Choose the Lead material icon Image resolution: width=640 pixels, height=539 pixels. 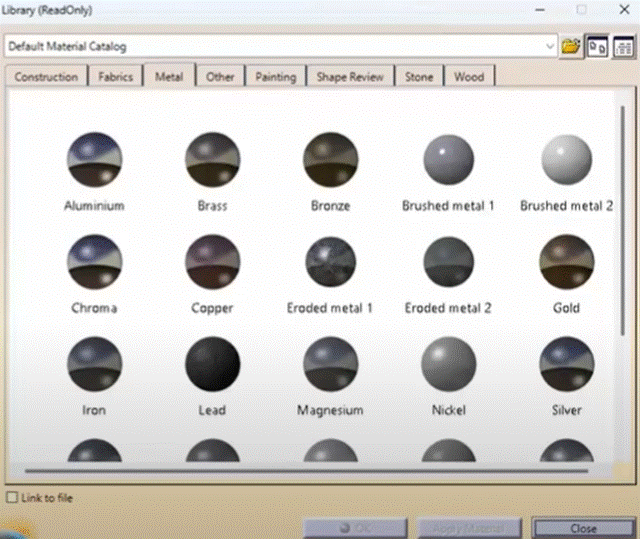click(x=212, y=364)
